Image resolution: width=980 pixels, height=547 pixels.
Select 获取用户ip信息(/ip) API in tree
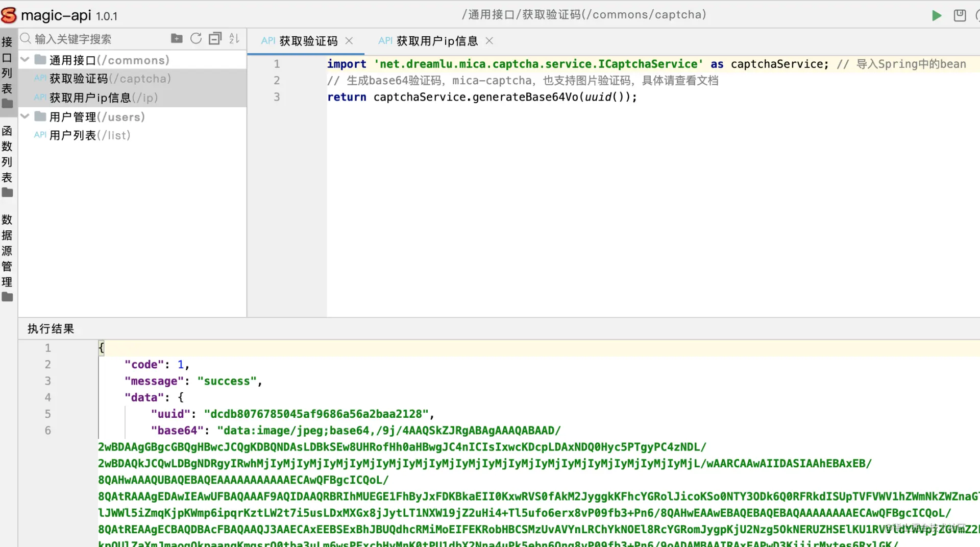point(133,98)
